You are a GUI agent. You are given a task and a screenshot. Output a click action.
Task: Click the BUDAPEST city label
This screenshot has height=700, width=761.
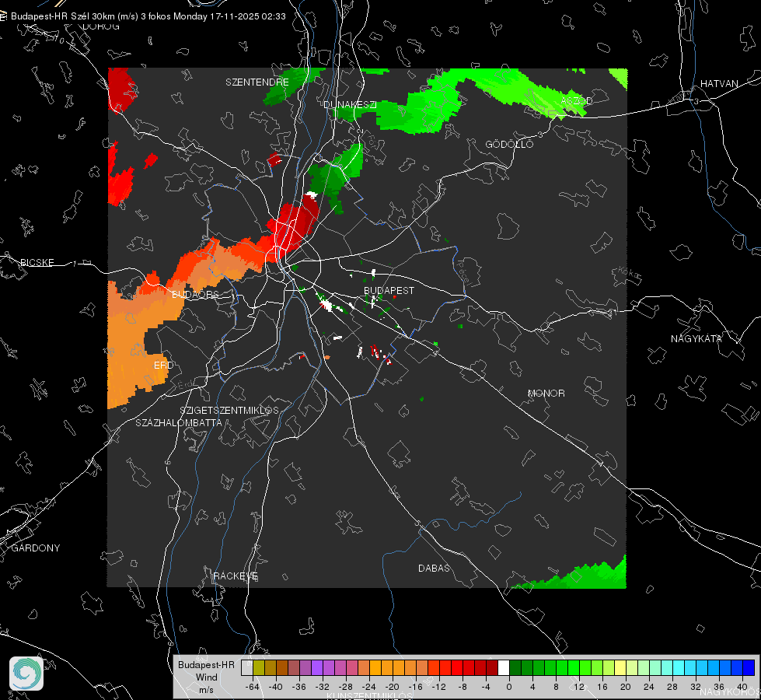(x=389, y=290)
